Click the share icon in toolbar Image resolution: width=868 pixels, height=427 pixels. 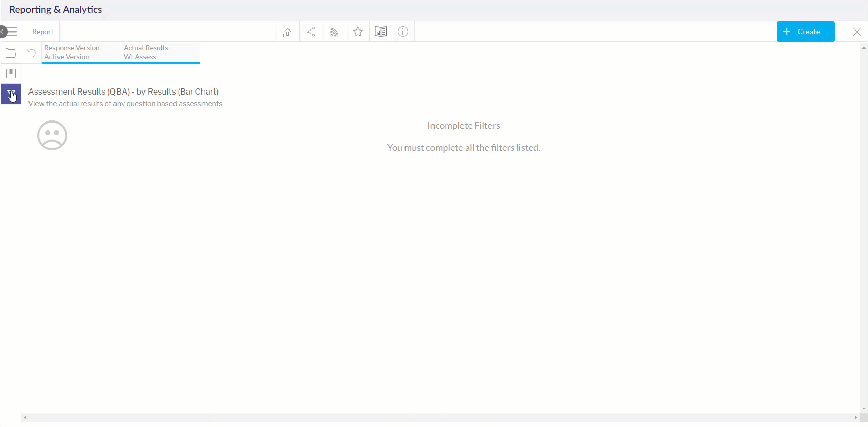(x=311, y=32)
